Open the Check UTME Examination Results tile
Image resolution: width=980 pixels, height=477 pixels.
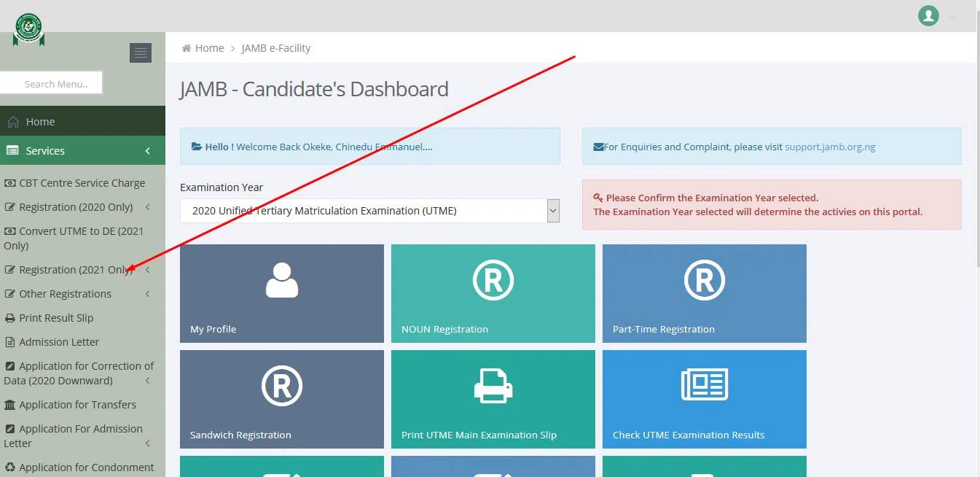tap(705, 399)
